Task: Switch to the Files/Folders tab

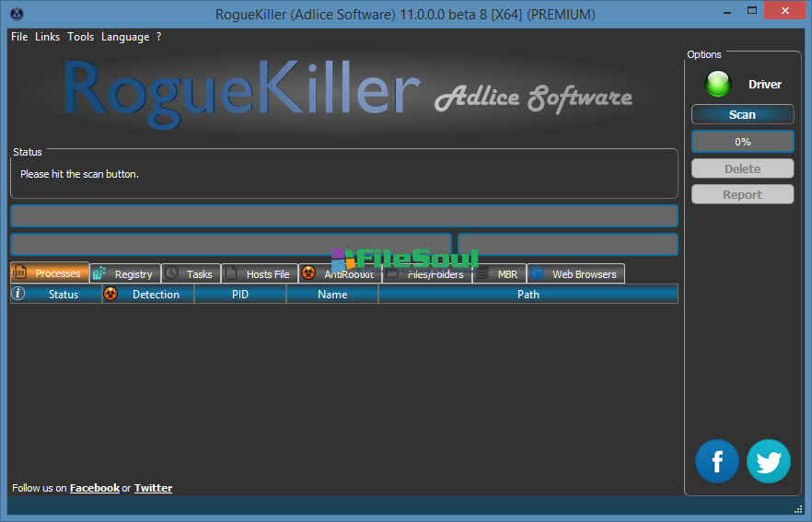Action: [427, 274]
